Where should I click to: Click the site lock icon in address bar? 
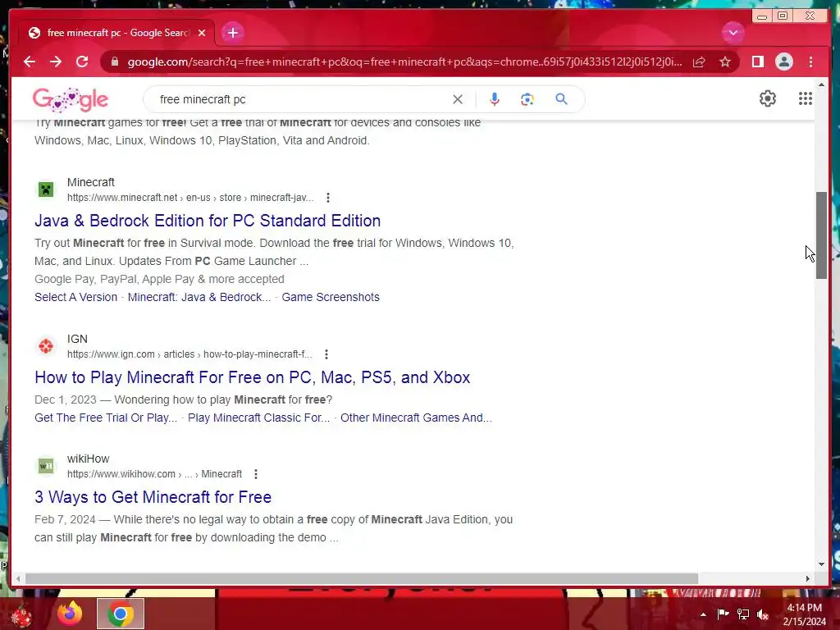point(114,62)
